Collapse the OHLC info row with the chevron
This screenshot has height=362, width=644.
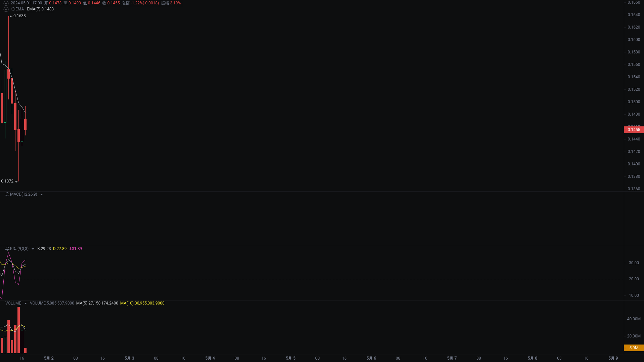(6, 3)
